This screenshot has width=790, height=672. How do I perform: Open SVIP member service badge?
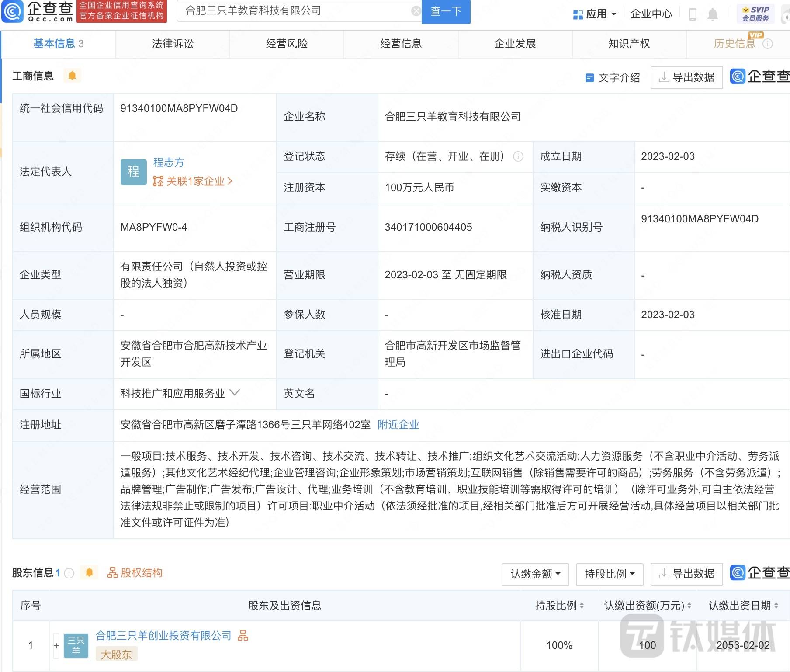tap(755, 14)
